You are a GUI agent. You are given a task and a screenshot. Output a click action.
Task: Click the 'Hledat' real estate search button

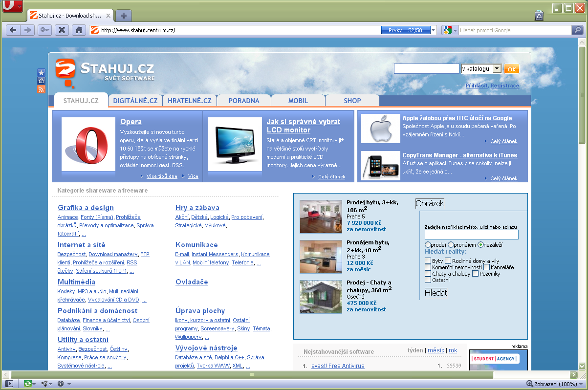[436, 293]
